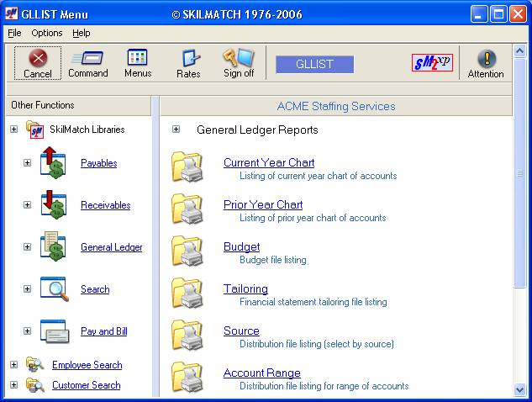
Task: Click the 'General Ledger Reports' heading text
Action: click(257, 130)
